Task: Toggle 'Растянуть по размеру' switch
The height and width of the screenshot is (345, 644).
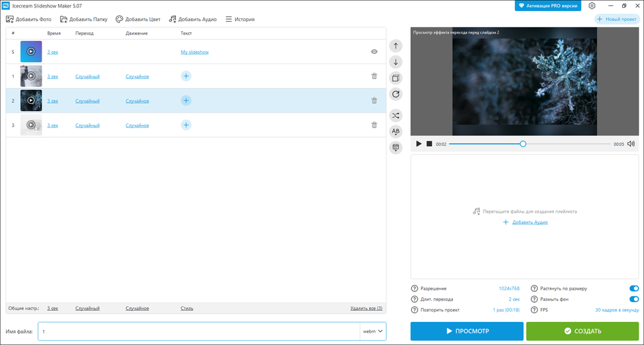Action: click(634, 288)
